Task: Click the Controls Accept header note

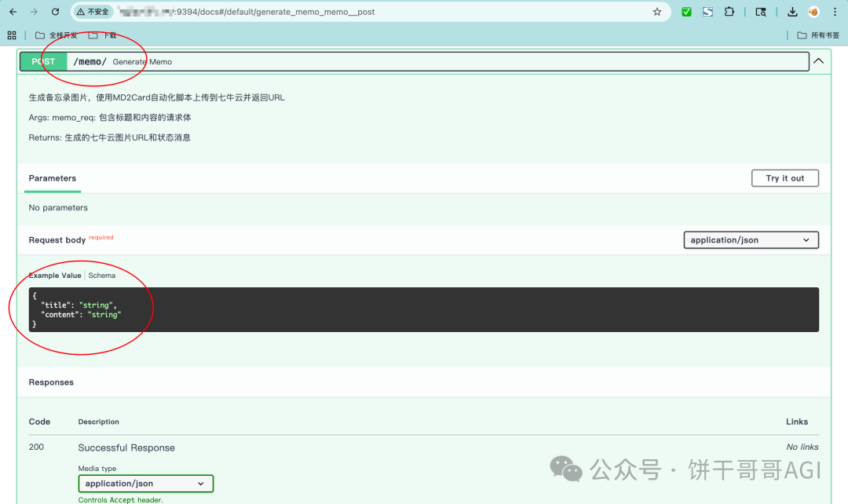Action: click(120, 499)
